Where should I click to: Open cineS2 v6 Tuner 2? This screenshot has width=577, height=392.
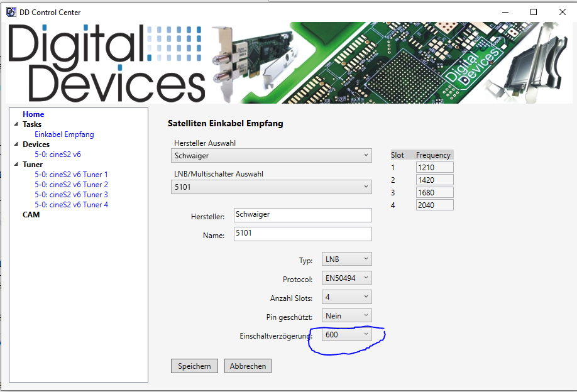click(x=71, y=185)
